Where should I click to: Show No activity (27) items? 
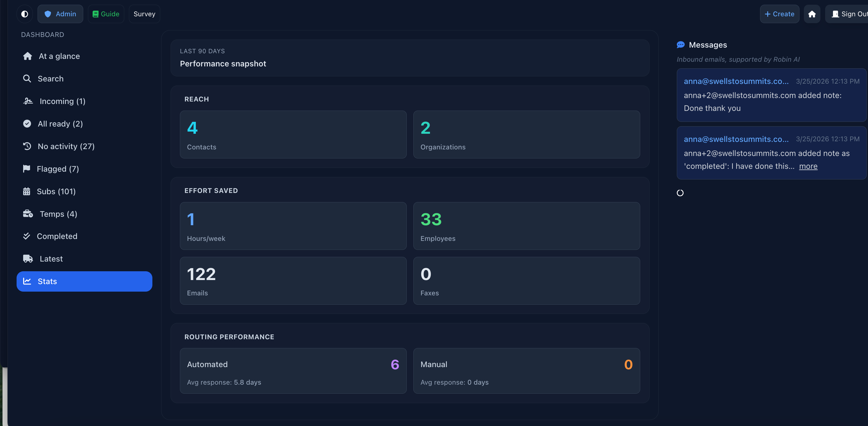pyautogui.click(x=66, y=146)
